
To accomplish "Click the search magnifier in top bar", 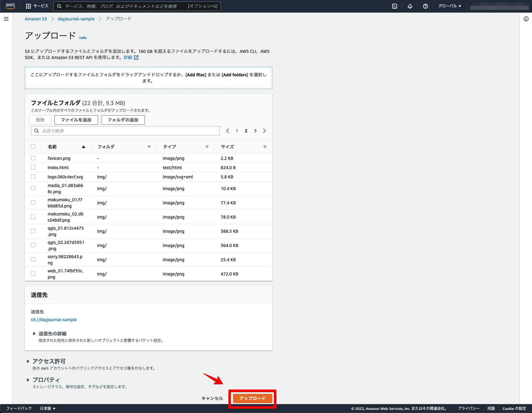I will 59,6.
